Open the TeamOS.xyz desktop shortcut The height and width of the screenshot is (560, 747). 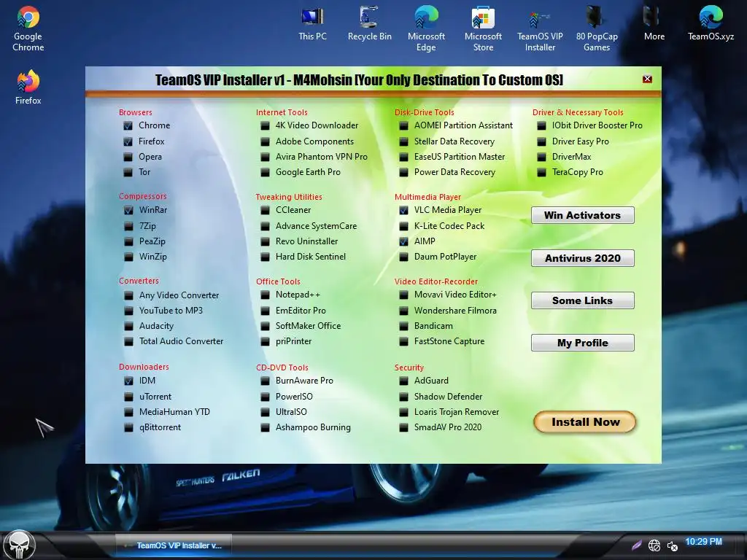[x=711, y=24]
